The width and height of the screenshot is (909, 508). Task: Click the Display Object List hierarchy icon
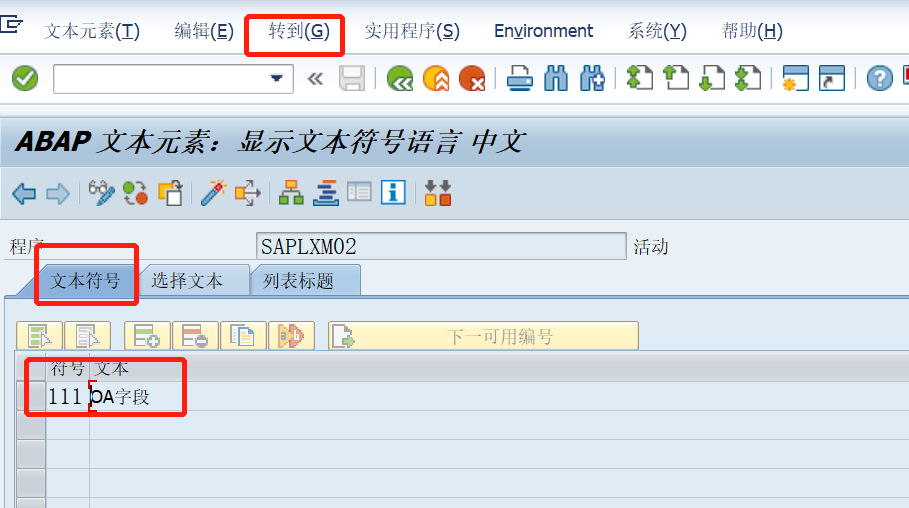(291, 193)
